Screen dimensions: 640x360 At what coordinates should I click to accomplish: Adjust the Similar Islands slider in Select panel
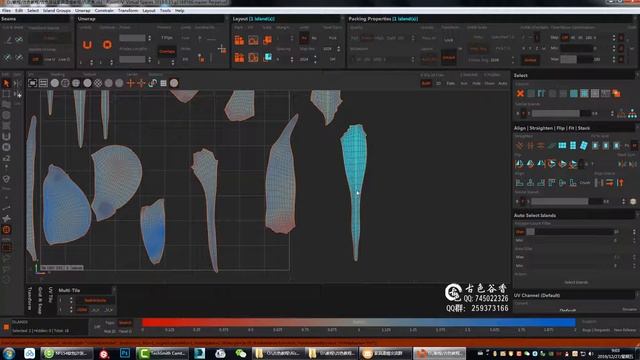pos(561,113)
